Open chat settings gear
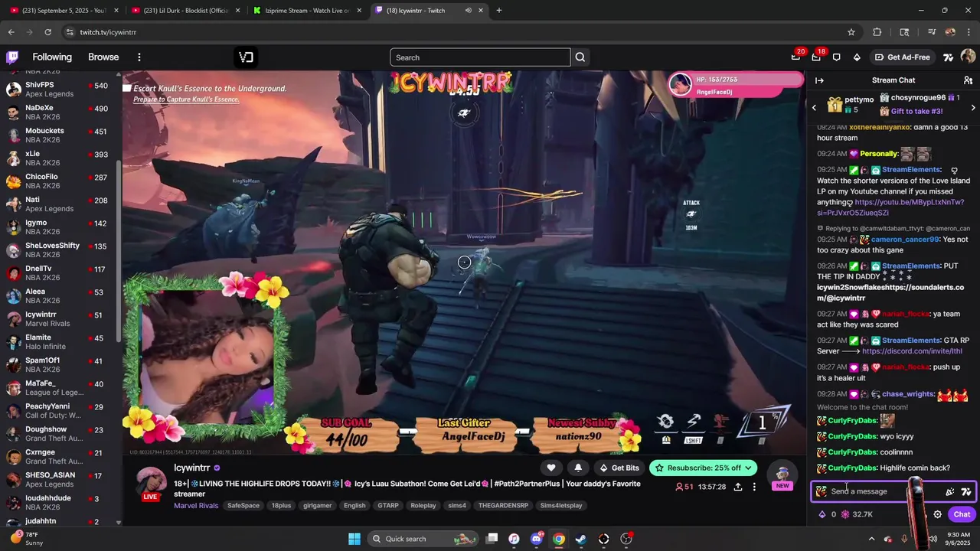Image resolution: width=980 pixels, height=551 pixels. click(x=937, y=514)
